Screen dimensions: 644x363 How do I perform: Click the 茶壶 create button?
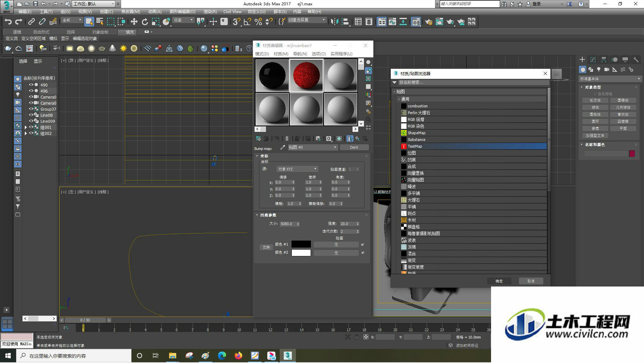point(595,128)
